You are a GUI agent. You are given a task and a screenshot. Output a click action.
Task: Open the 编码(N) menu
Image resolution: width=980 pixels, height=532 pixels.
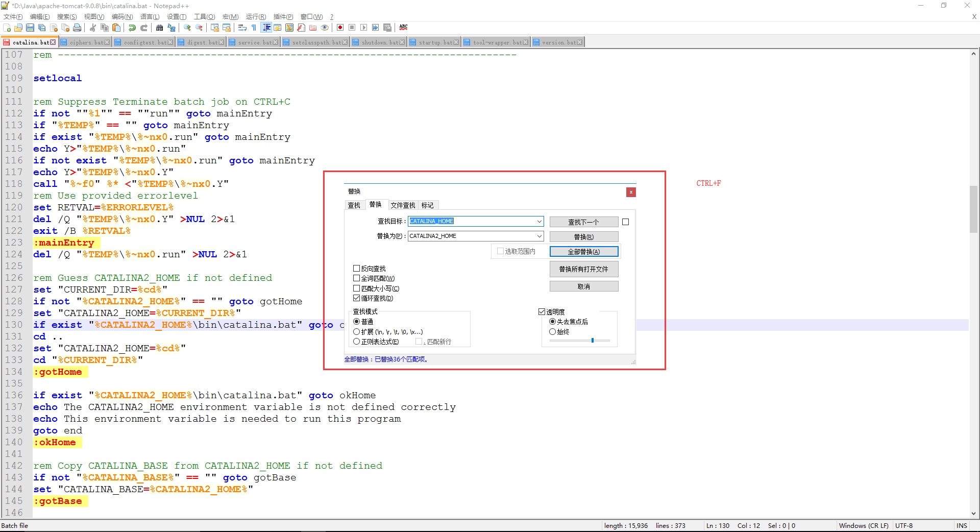[122, 17]
